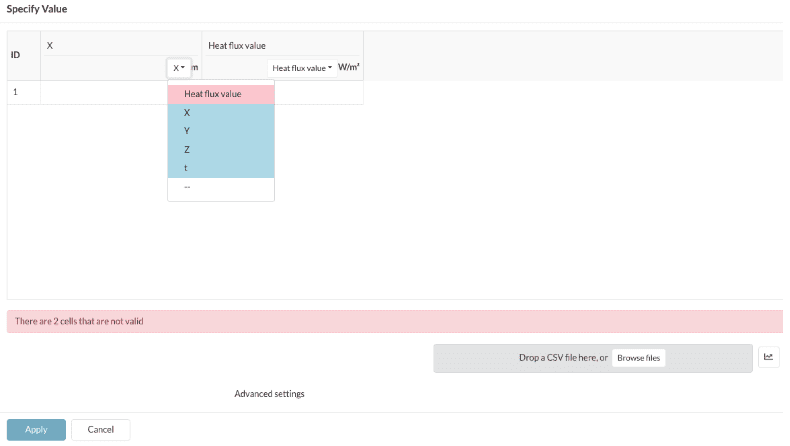Toggle the X variable dropdown in the first column
Screen dimensions: 790x446
(178, 68)
